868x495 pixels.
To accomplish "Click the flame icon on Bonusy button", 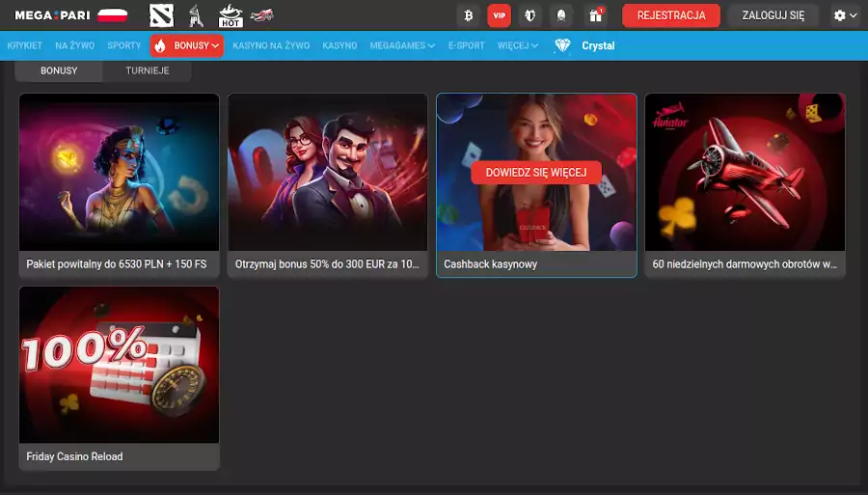I will (160, 46).
